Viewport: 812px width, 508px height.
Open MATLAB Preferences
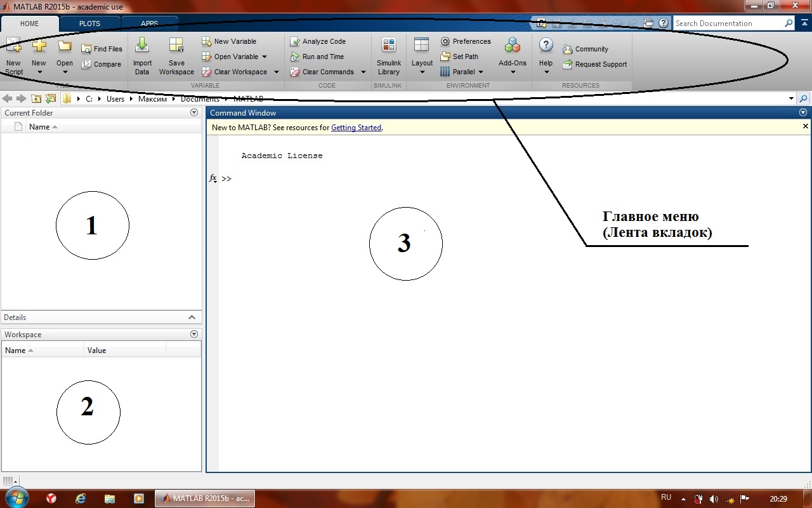tap(466, 41)
